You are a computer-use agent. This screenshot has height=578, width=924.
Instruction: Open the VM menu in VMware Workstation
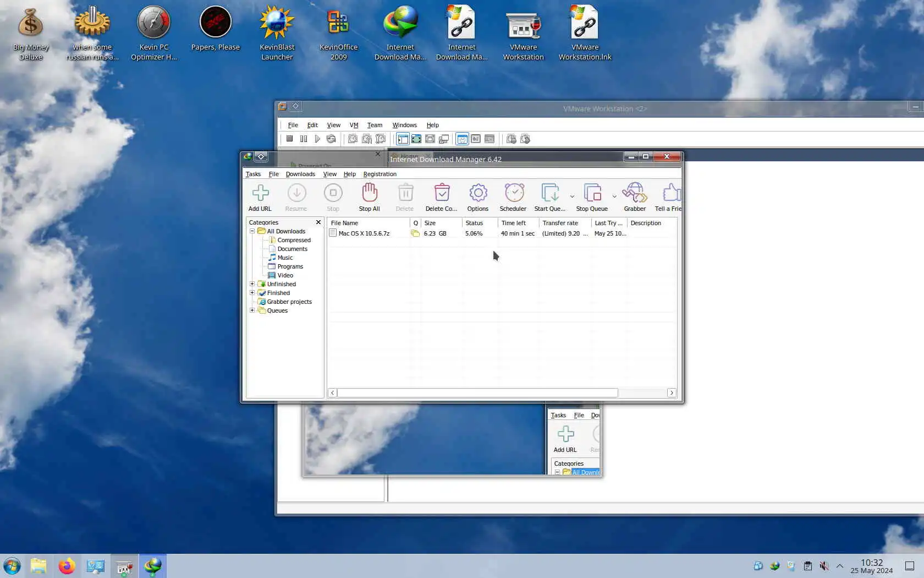point(354,125)
